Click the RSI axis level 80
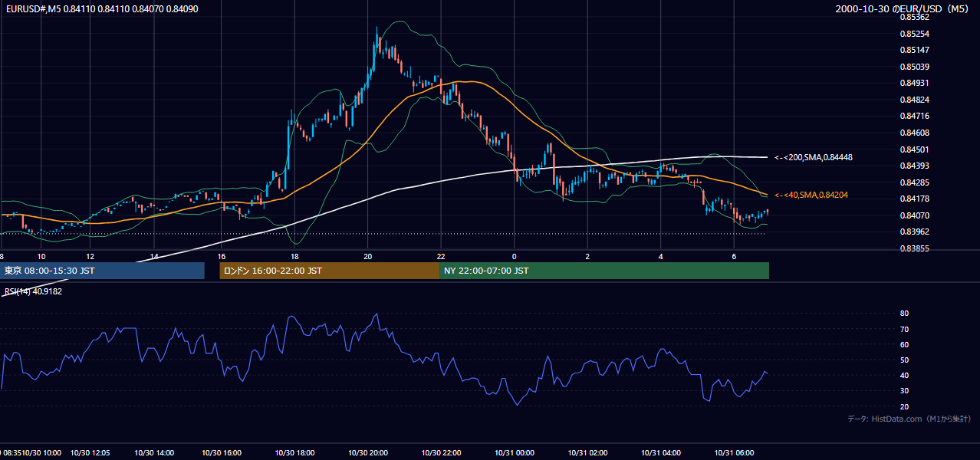Image resolution: width=980 pixels, height=460 pixels. pos(904,314)
